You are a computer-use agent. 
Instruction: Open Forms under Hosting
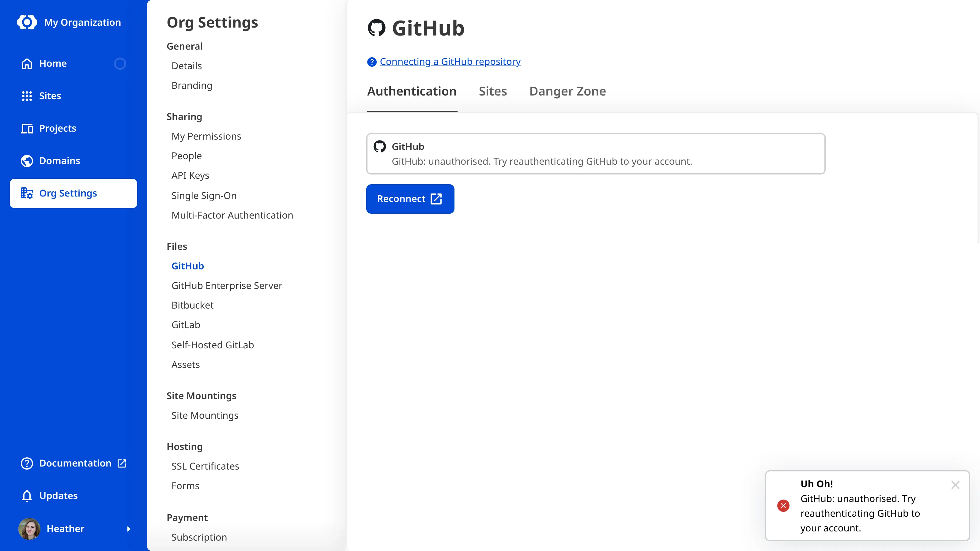point(185,486)
